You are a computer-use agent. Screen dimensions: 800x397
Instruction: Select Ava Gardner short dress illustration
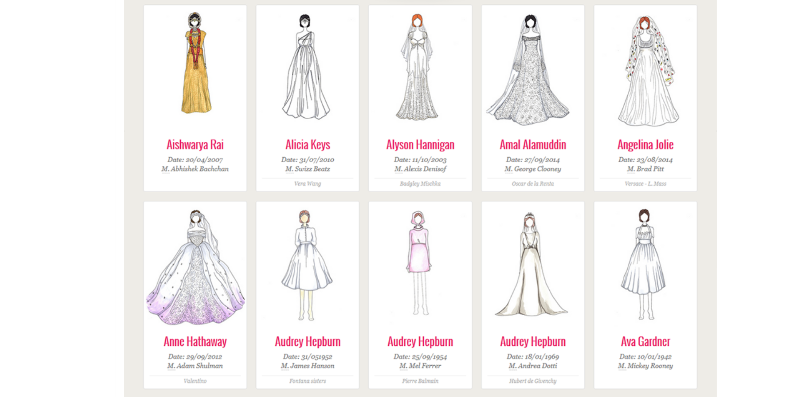tap(643, 264)
